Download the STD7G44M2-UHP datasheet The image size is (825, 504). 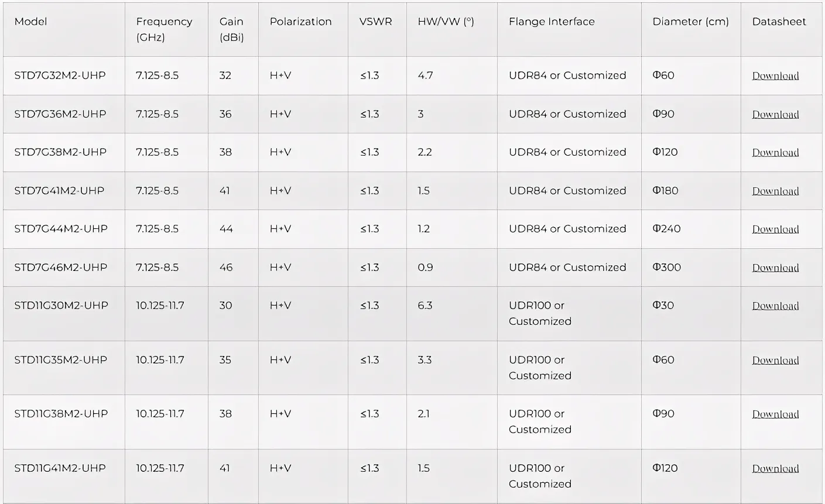tap(775, 229)
